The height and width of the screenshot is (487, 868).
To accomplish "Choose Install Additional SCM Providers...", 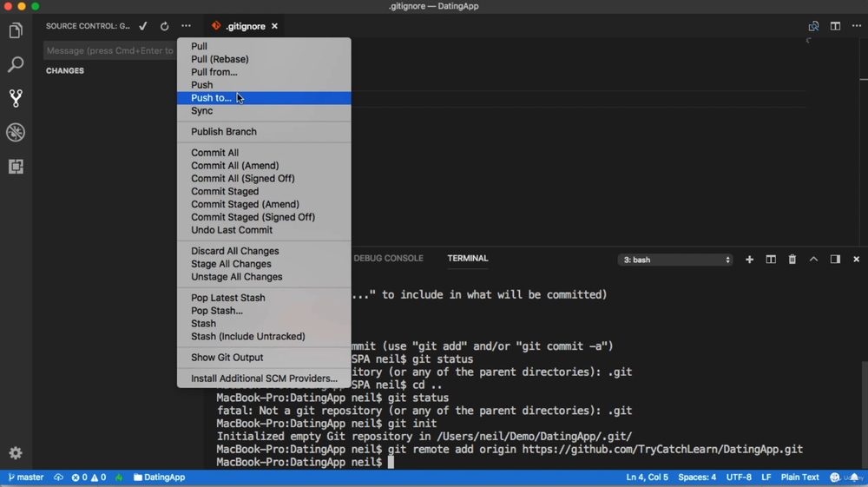I will 264,378.
